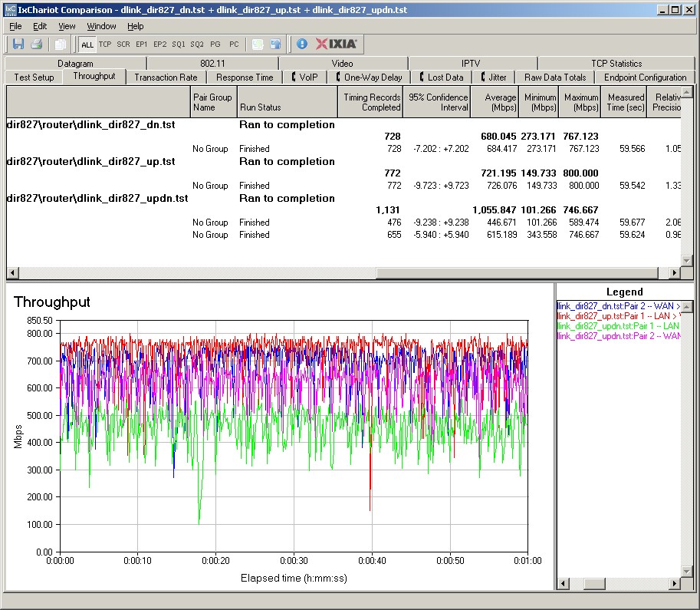This screenshot has width=700, height=610.
Task: Switch to the Lost Data tab
Action: (x=442, y=77)
